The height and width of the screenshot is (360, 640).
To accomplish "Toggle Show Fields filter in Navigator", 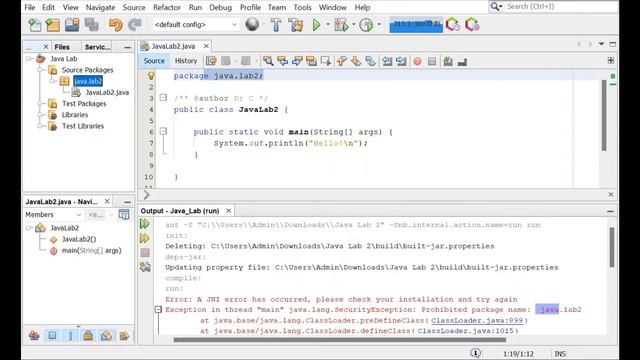I will click(x=52, y=336).
